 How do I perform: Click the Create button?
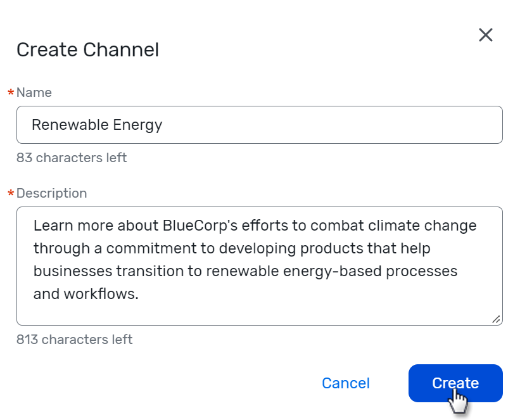pos(455,383)
